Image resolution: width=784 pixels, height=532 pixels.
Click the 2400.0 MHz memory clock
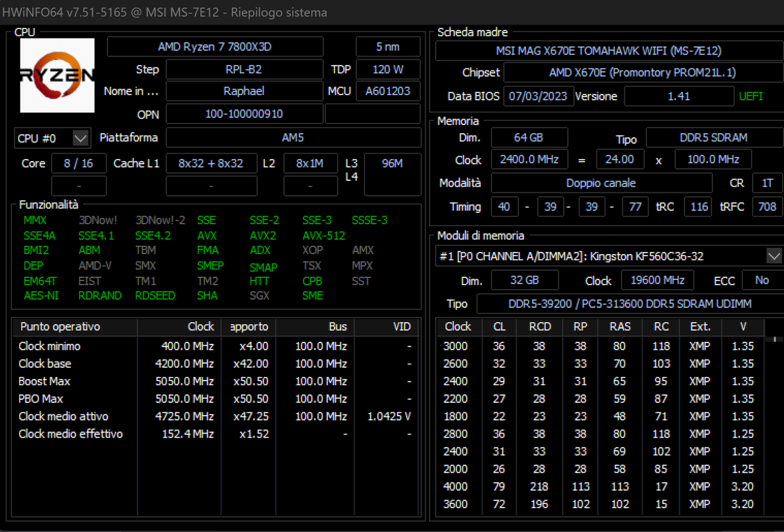coord(529,160)
